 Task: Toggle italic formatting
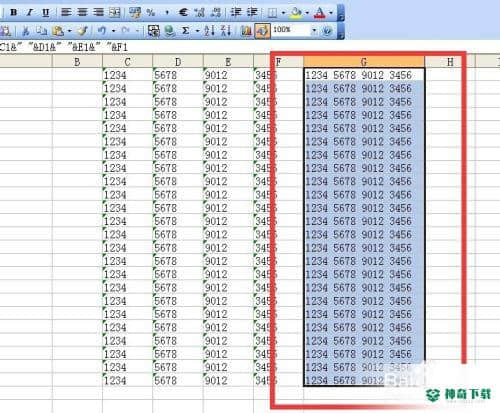click(x=30, y=13)
